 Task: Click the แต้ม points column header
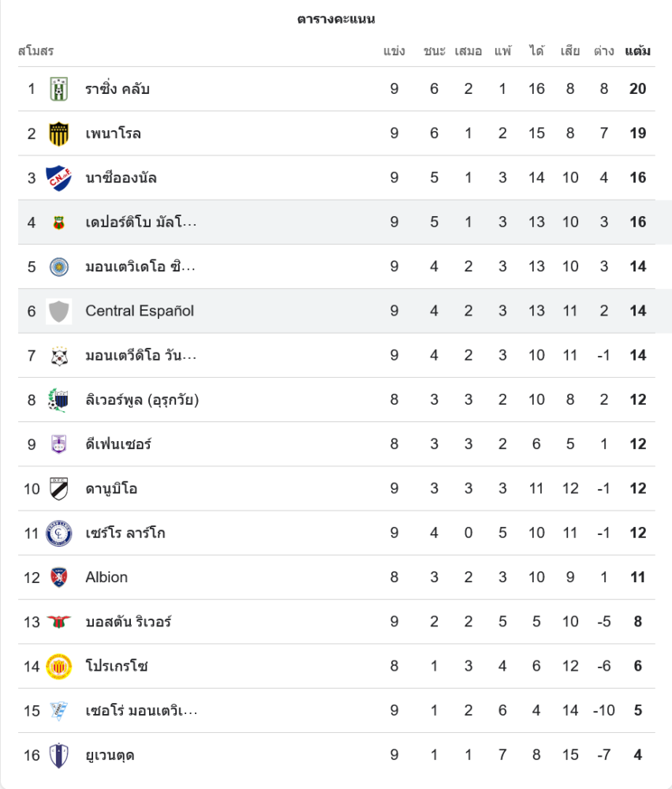637,51
